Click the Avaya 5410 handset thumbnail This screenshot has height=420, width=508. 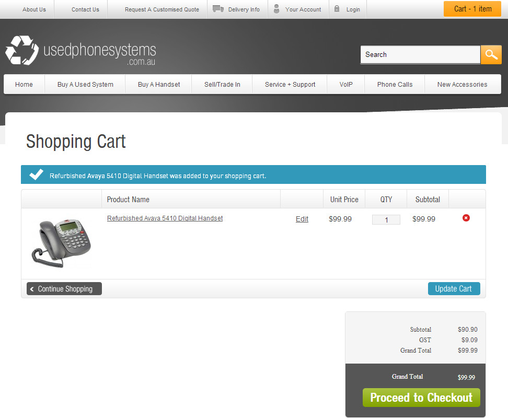point(61,243)
